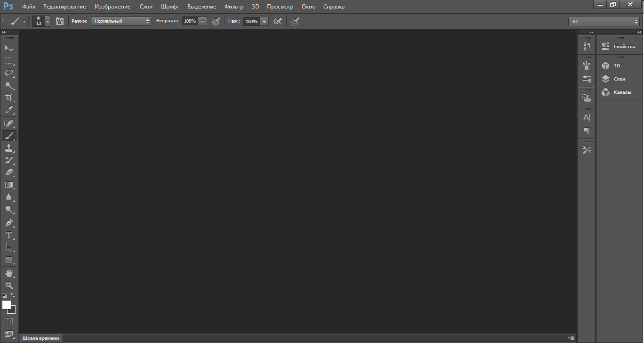Viewport: 644px width, 343px height.
Task: Expand the toolbox to double column
Action: (x=4, y=32)
